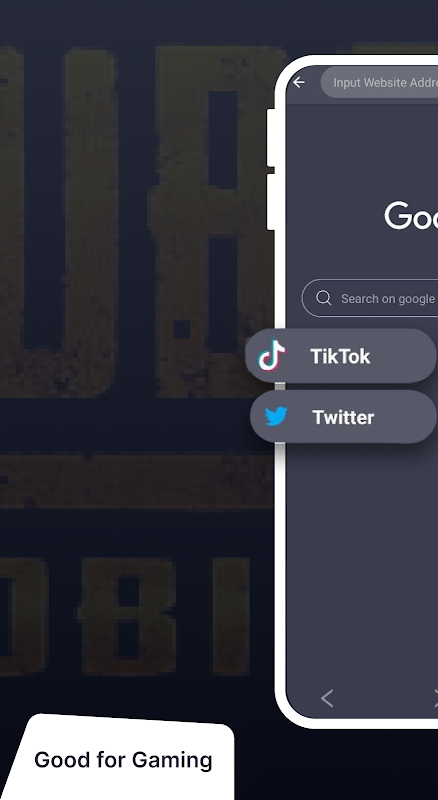Click the Twitter bird icon
The width and height of the screenshot is (438, 800).
tap(276, 417)
